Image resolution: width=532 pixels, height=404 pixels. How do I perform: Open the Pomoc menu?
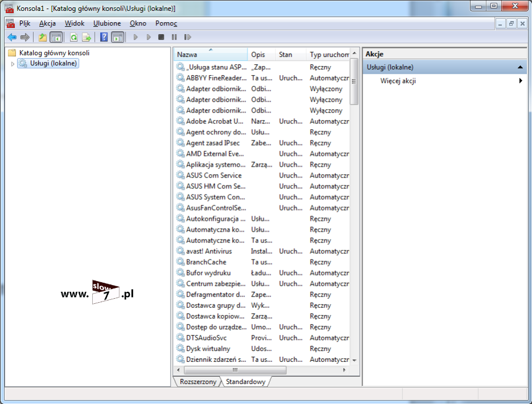pos(166,23)
